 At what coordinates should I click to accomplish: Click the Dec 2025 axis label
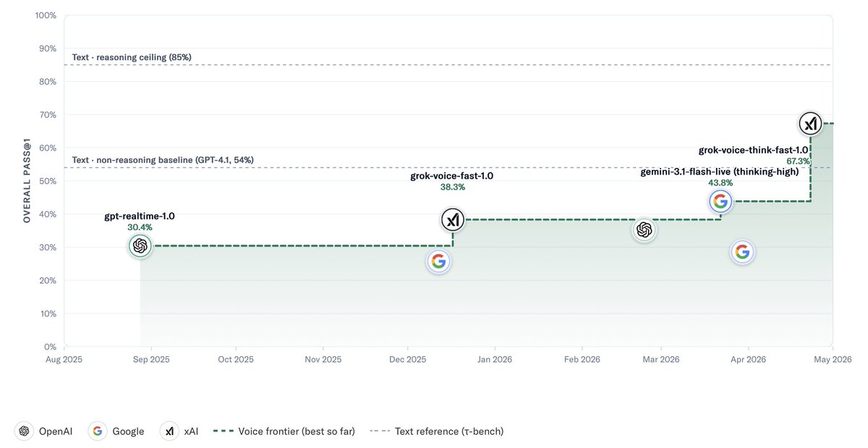click(407, 359)
